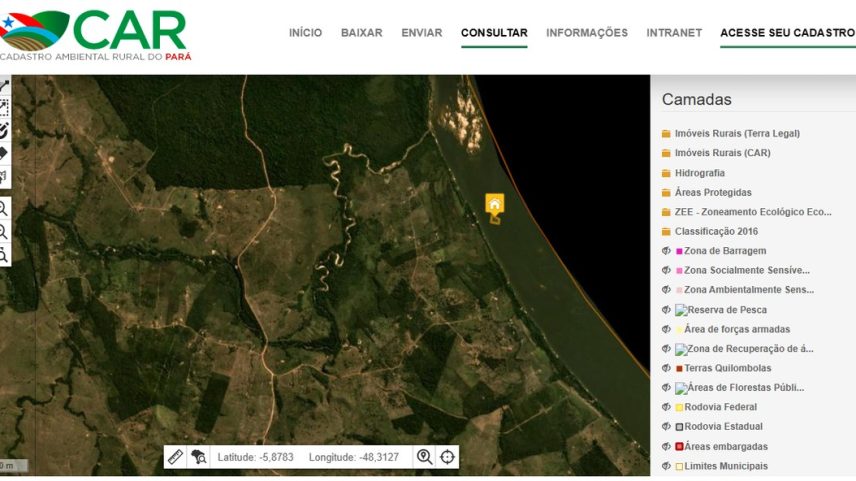The image size is (856, 481).
Task: Open the INTRANET menu item
Action: click(674, 33)
